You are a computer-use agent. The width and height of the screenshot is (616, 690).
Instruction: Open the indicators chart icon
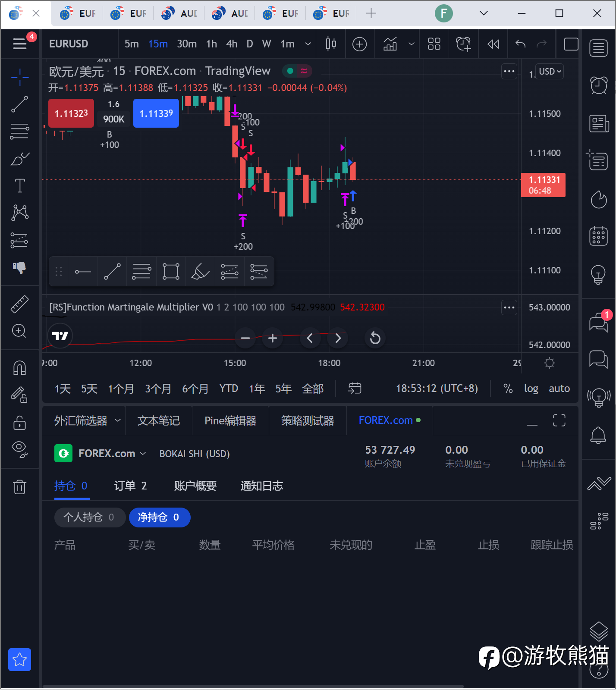coord(390,44)
